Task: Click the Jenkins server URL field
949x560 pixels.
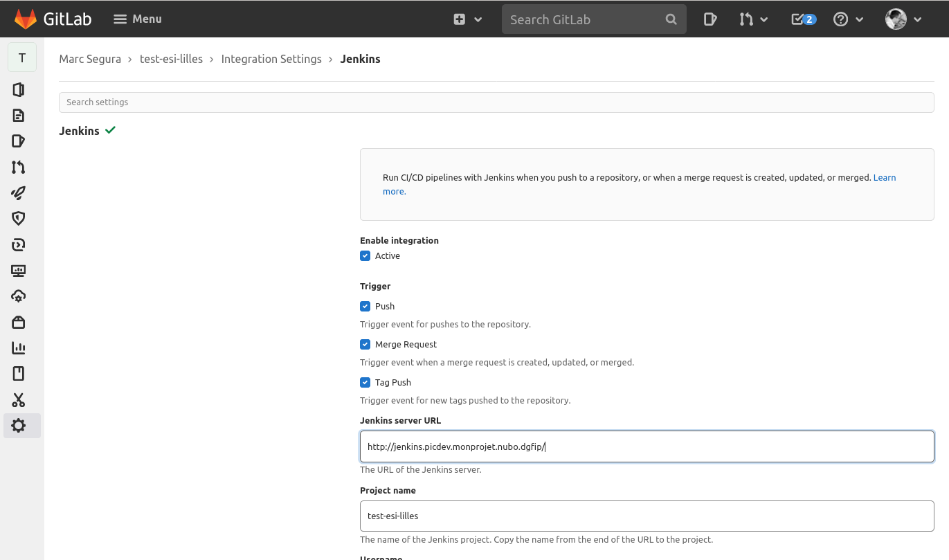Action: (647, 446)
